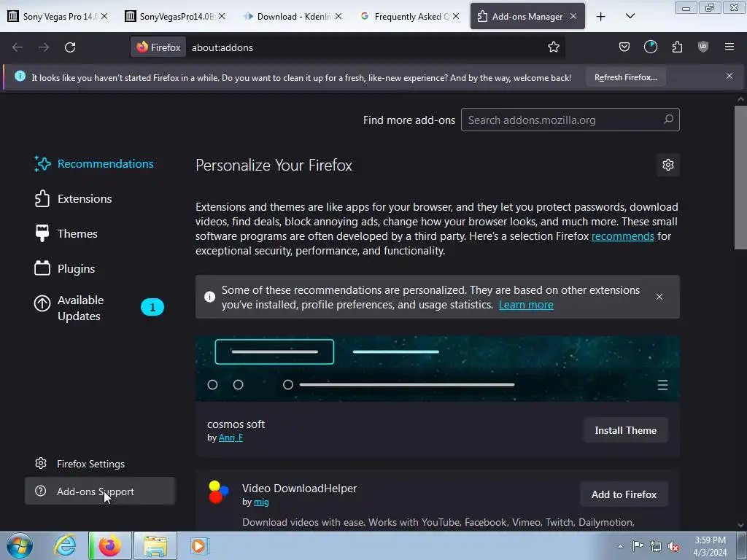Click the muted volume tray icon

click(x=673, y=546)
